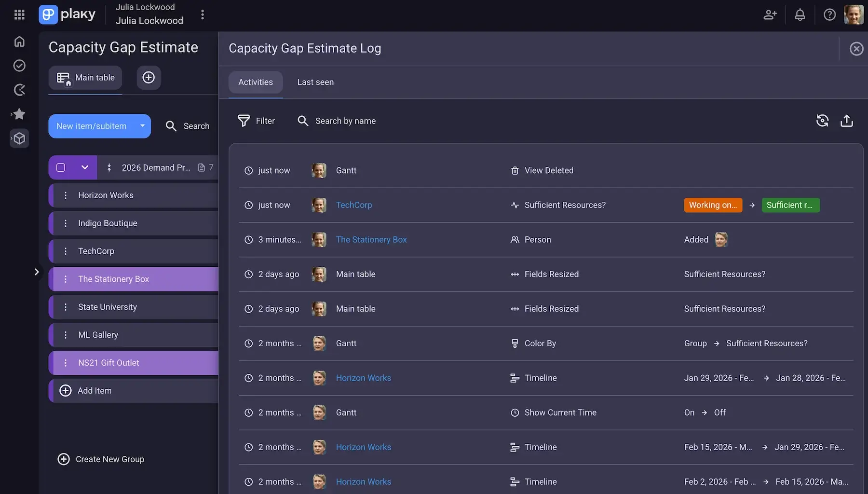Click New item/subitem button
Screen dimensions: 868x494
91,126
